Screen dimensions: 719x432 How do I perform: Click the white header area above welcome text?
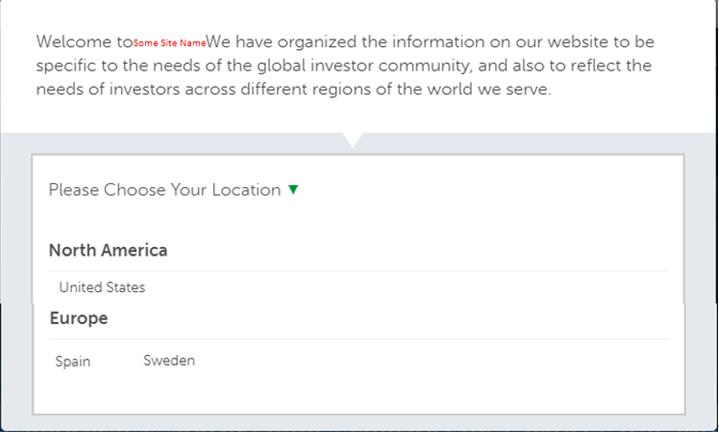[x=358, y=14]
